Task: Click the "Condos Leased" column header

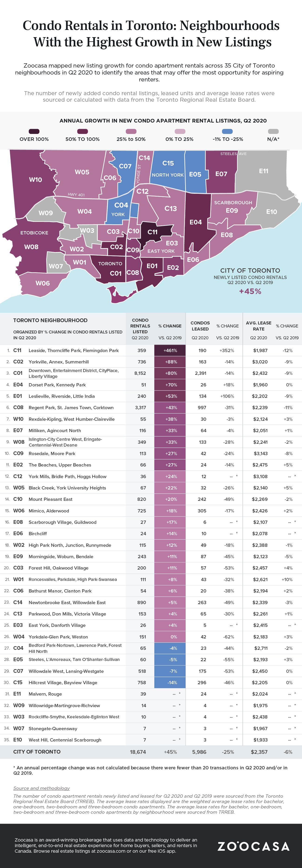Action: pyautogui.click(x=200, y=326)
